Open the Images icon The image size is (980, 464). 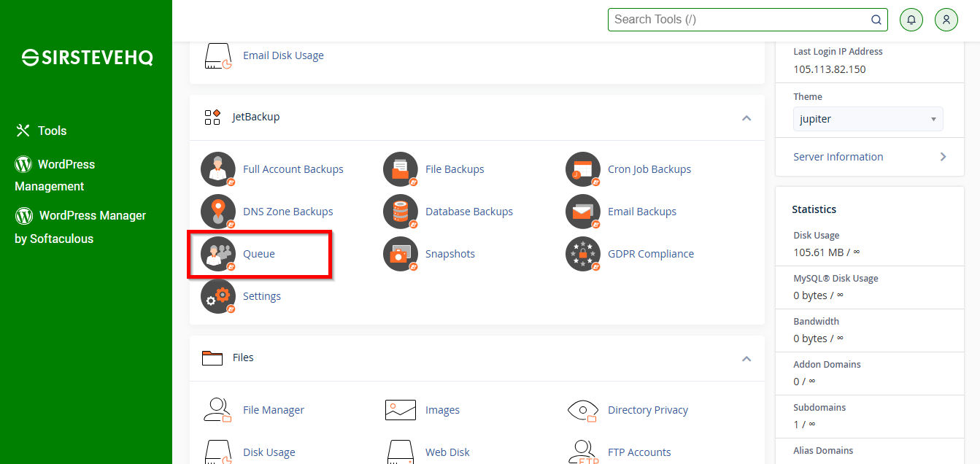point(401,410)
